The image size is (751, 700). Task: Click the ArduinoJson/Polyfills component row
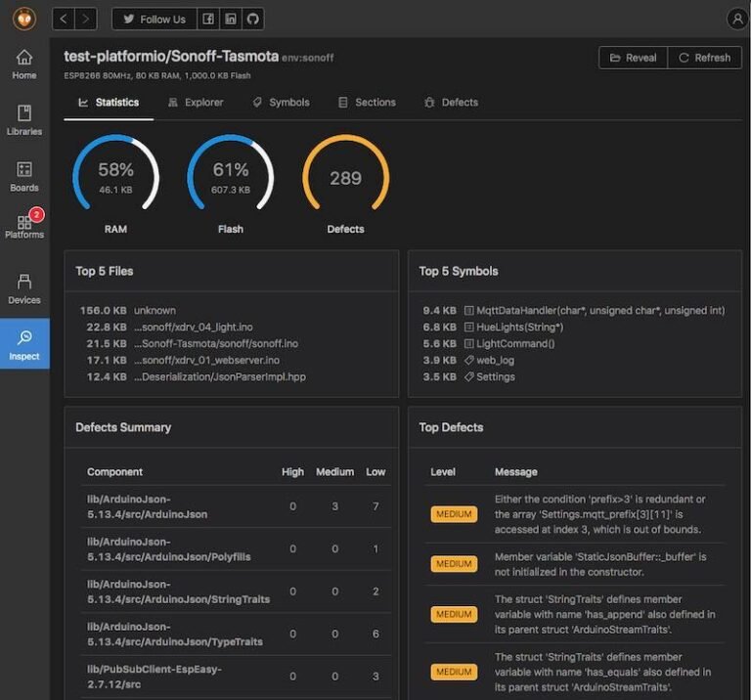click(x=236, y=549)
